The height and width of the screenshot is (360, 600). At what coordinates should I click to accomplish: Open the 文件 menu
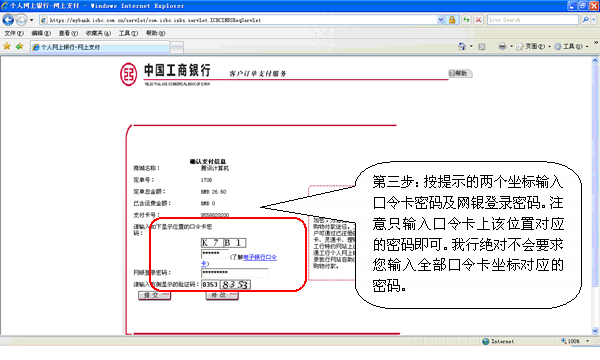14,33
